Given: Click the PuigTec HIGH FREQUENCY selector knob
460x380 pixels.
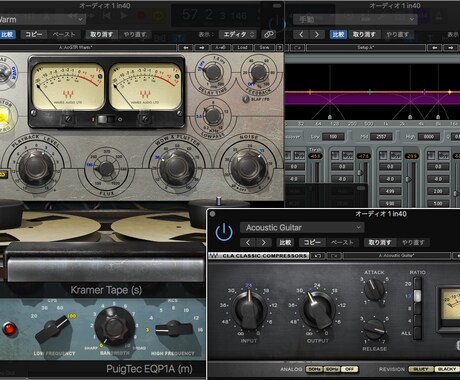Looking at the screenshot, I should point(174,329).
